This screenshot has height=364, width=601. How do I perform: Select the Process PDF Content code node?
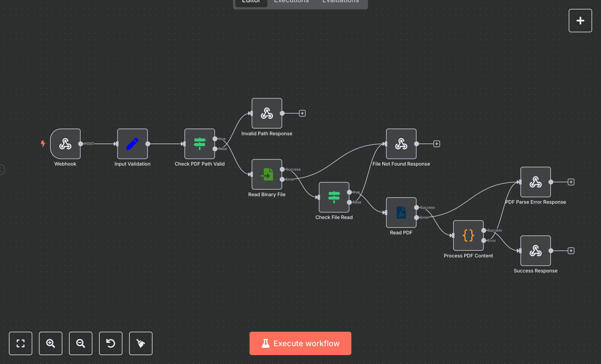(x=468, y=235)
